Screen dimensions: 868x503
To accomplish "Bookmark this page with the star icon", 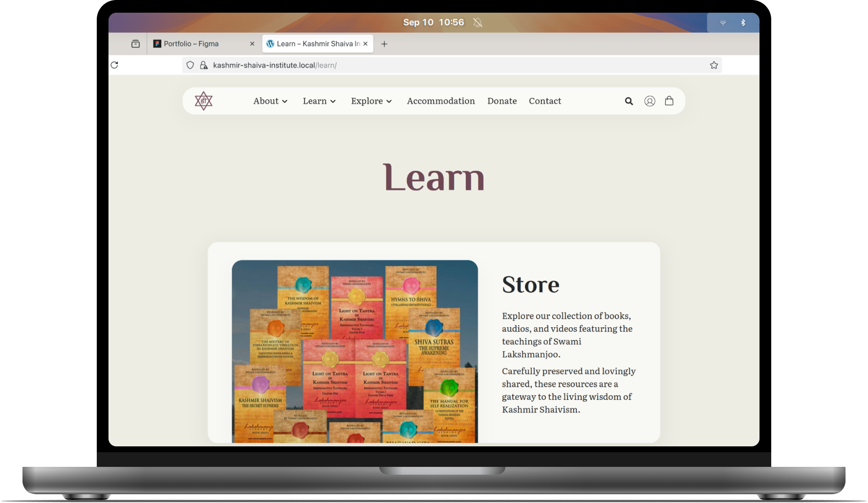I will (714, 65).
